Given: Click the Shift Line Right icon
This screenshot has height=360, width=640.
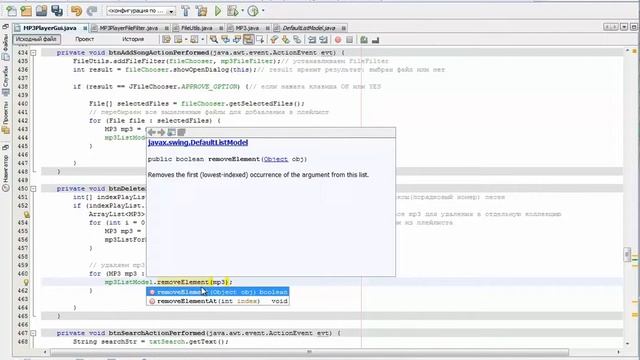Looking at the screenshot, I should point(323,40).
